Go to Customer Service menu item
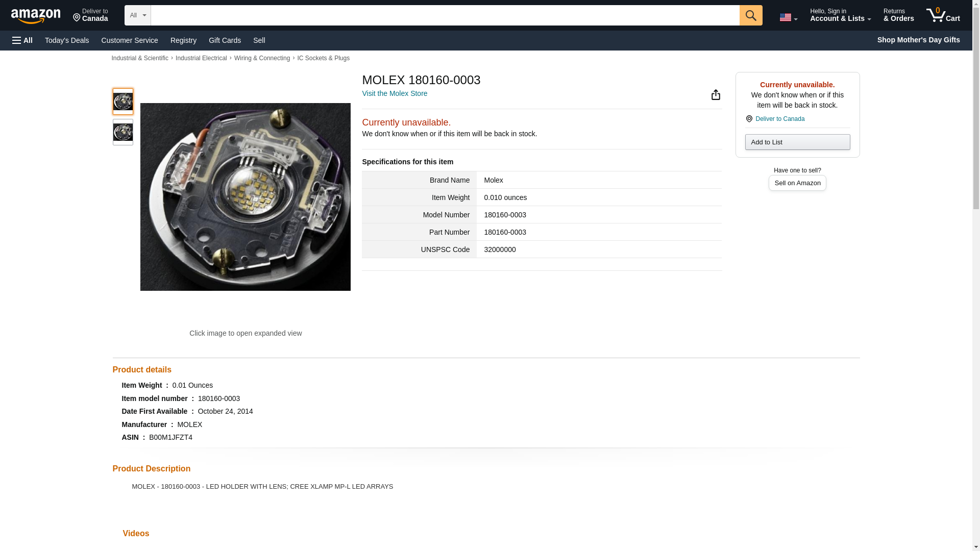Viewport: 980px width, 551px height. (x=130, y=40)
